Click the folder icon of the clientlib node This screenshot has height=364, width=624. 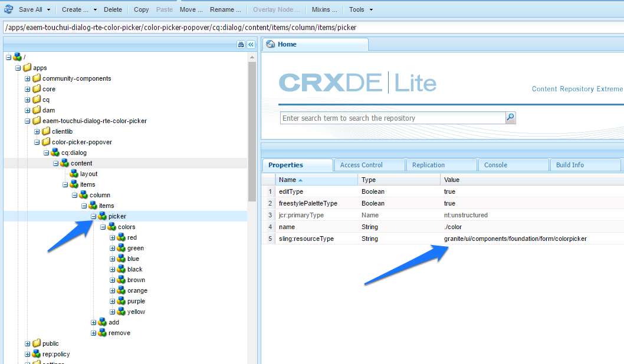pyautogui.click(x=45, y=131)
